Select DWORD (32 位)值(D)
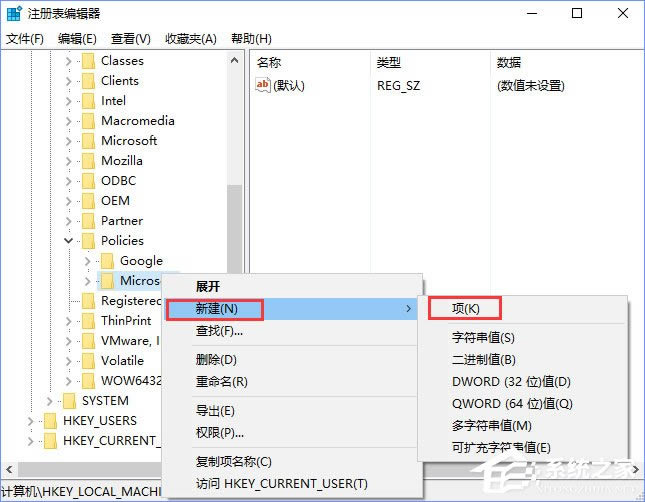The height and width of the screenshot is (502, 645). 522,382
